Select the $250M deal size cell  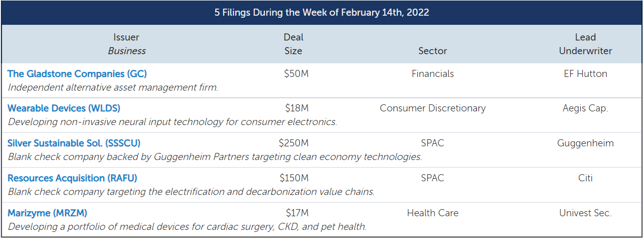pyautogui.click(x=294, y=143)
